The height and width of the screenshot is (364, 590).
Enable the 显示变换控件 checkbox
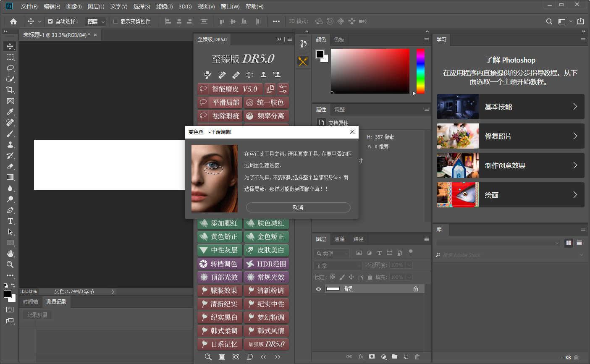point(116,21)
